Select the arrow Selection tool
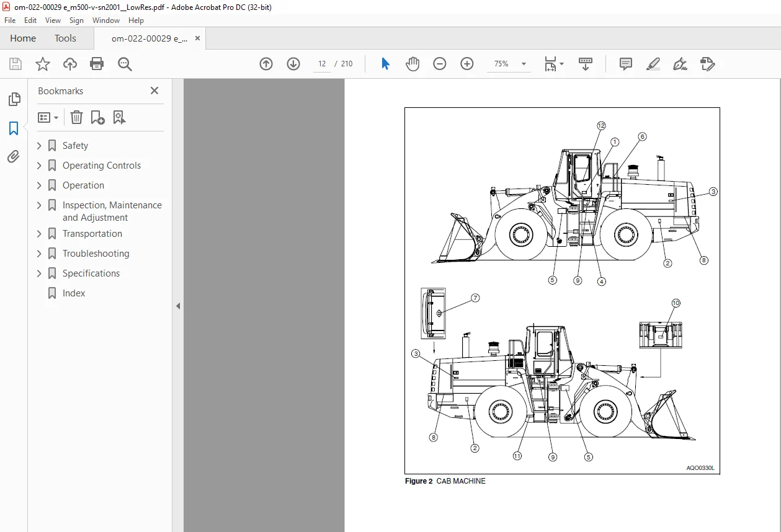 385,64
